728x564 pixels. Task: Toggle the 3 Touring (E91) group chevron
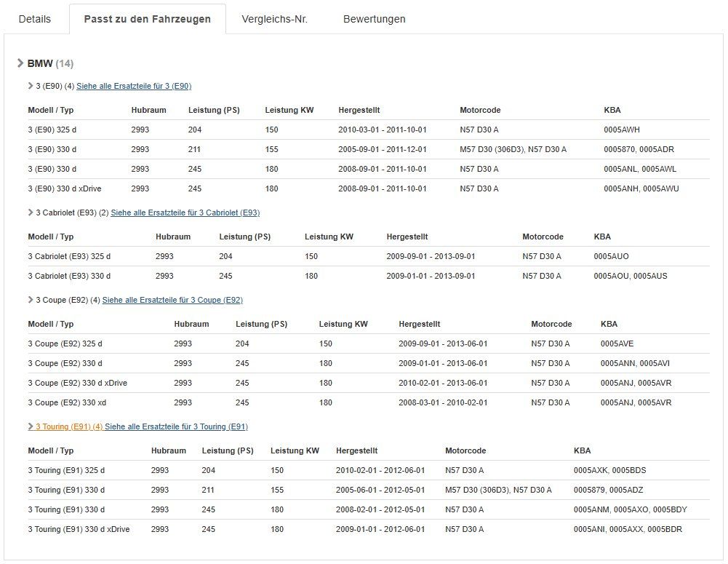point(31,426)
